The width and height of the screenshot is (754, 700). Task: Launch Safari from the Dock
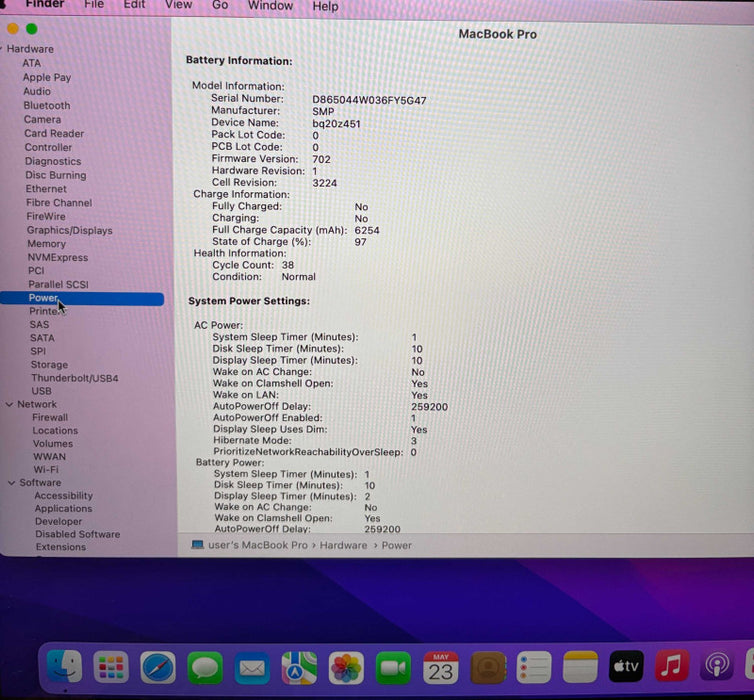[x=158, y=667]
